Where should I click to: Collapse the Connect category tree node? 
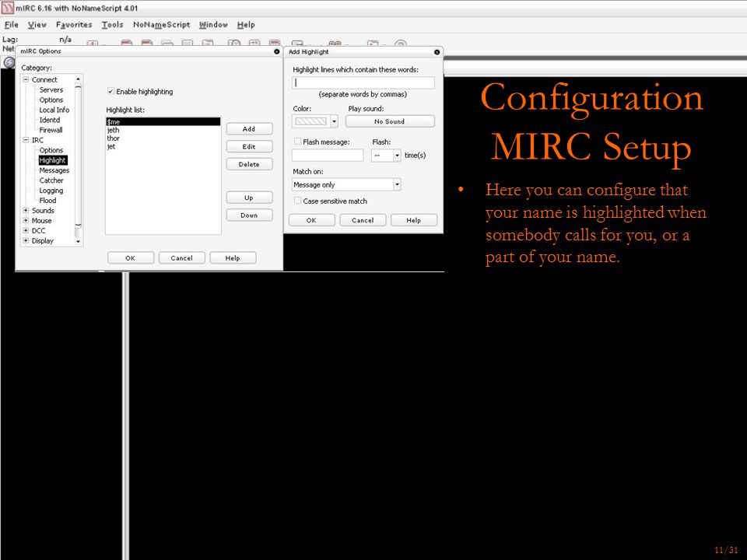[26, 79]
